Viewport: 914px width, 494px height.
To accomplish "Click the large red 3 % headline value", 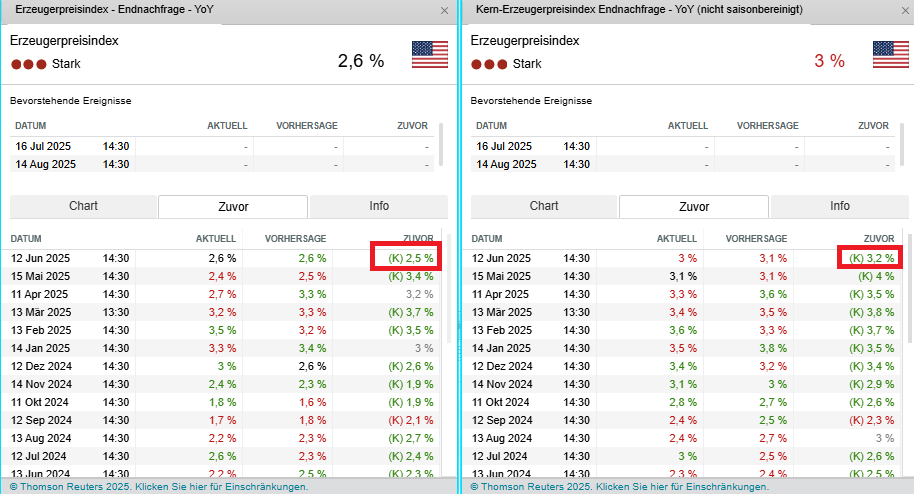I will [x=829, y=61].
